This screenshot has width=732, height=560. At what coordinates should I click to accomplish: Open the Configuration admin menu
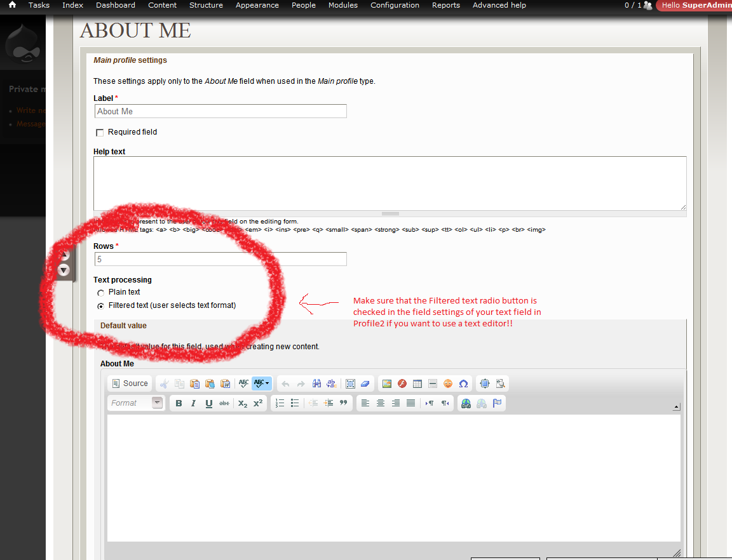coord(395,5)
